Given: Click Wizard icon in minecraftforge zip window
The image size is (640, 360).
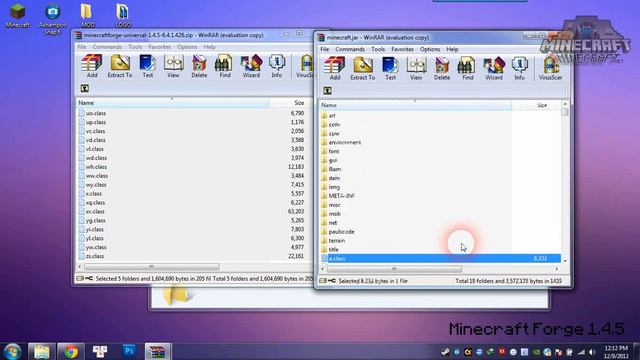Looking at the screenshot, I should click(251, 66).
